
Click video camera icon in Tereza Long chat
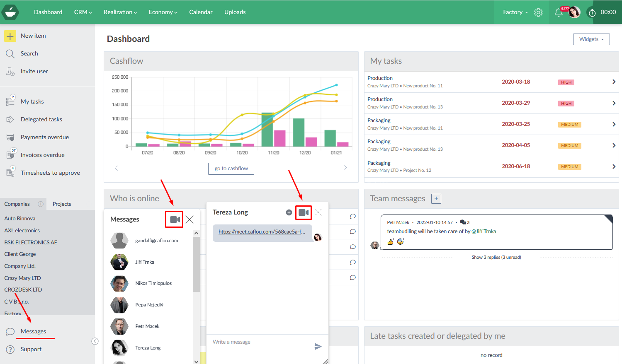[x=304, y=212]
